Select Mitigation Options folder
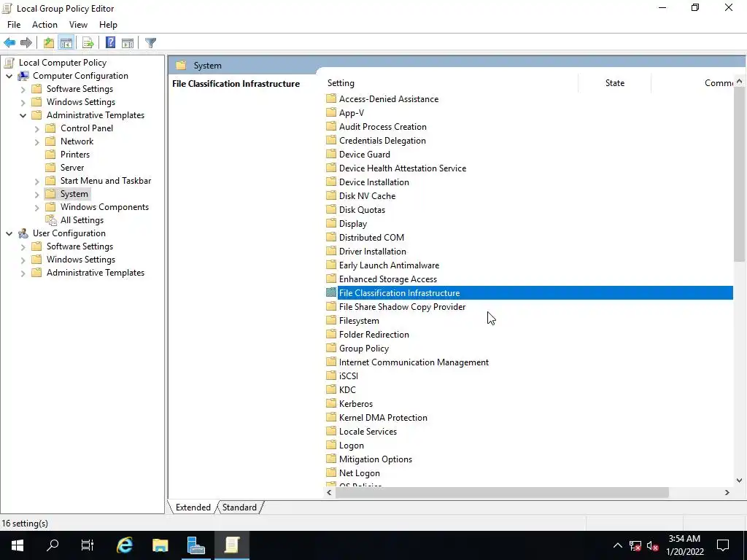 [x=376, y=459]
